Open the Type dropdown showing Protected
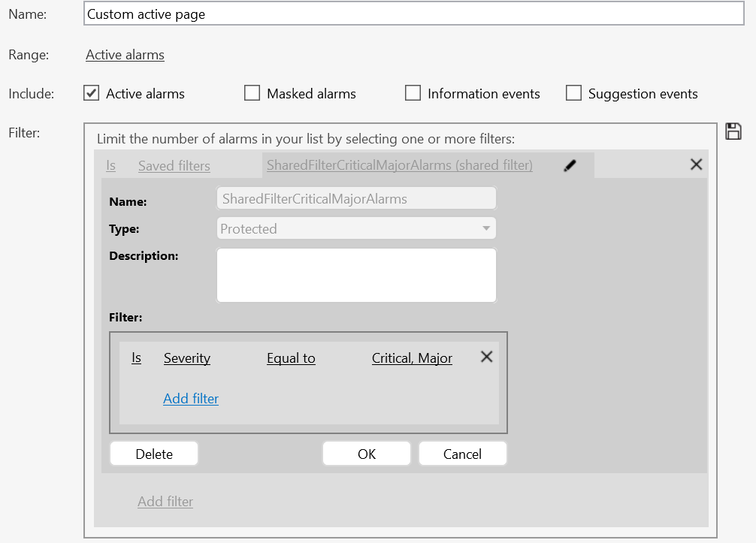 pos(356,228)
